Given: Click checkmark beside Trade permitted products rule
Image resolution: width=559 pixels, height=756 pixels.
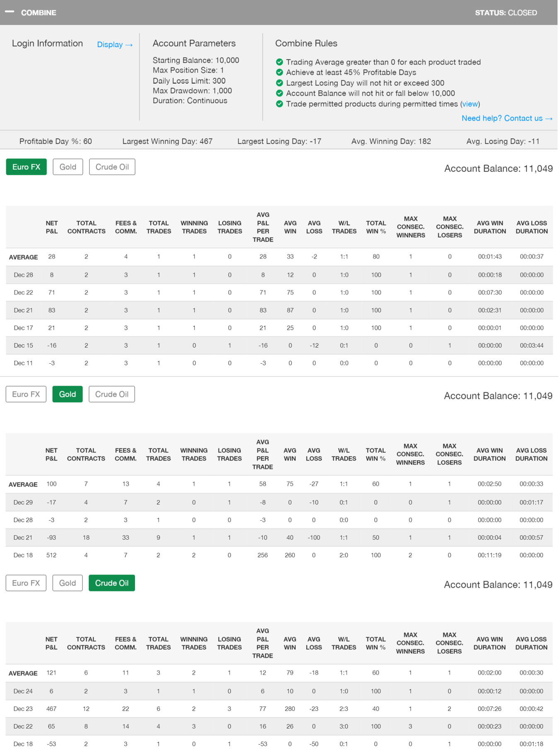Looking at the screenshot, I should [x=279, y=104].
